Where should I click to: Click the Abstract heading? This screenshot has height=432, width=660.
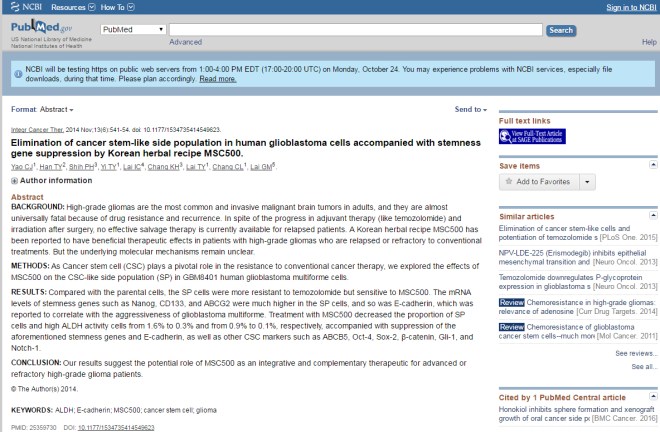[x=27, y=197]
